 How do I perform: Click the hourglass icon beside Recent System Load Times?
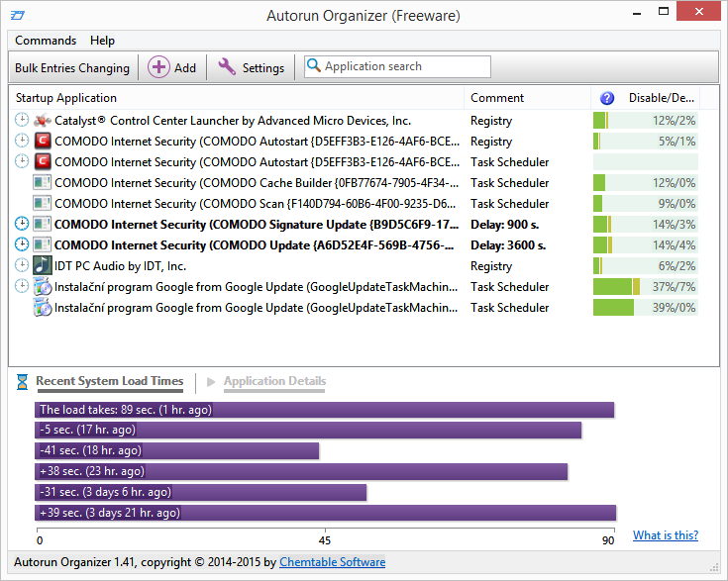coord(22,382)
